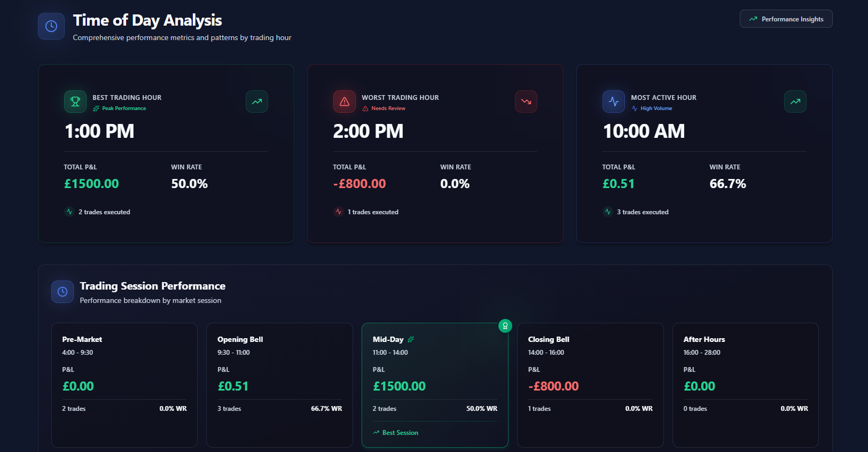Click the activity icon beside 3 trades executed
This screenshot has height=452, width=868.
click(x=608, y=212)
